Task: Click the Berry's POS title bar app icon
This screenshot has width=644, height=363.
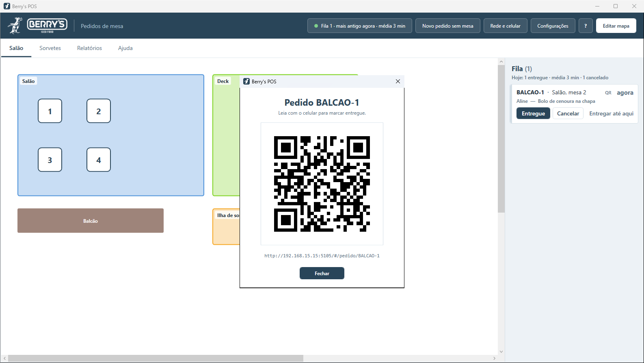Action: coord(6,6)
